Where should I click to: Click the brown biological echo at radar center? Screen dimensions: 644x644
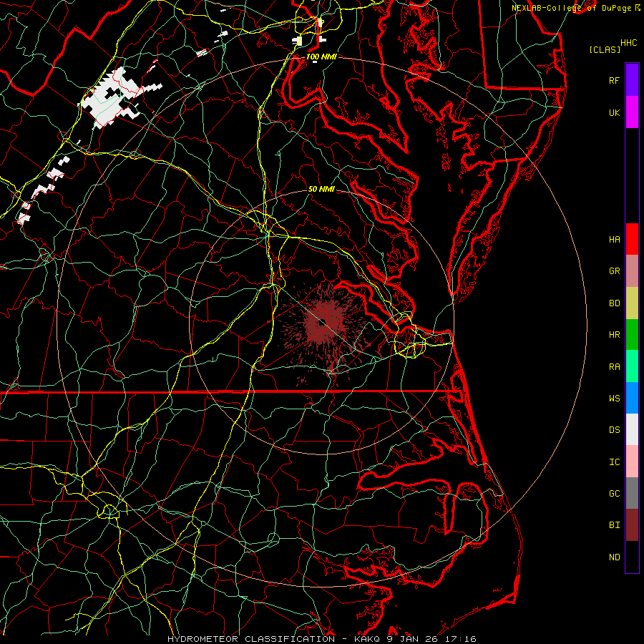324,323
